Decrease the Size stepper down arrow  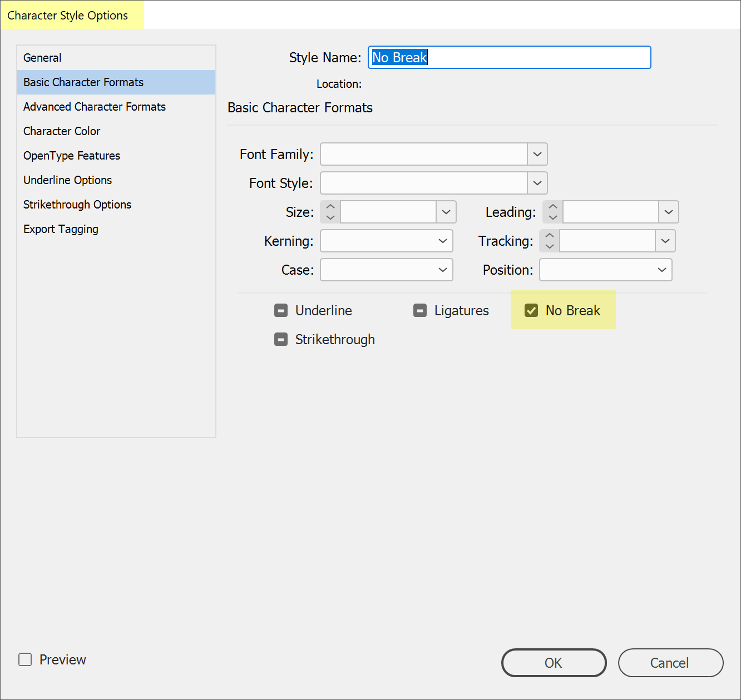click(x=330, y=217)
